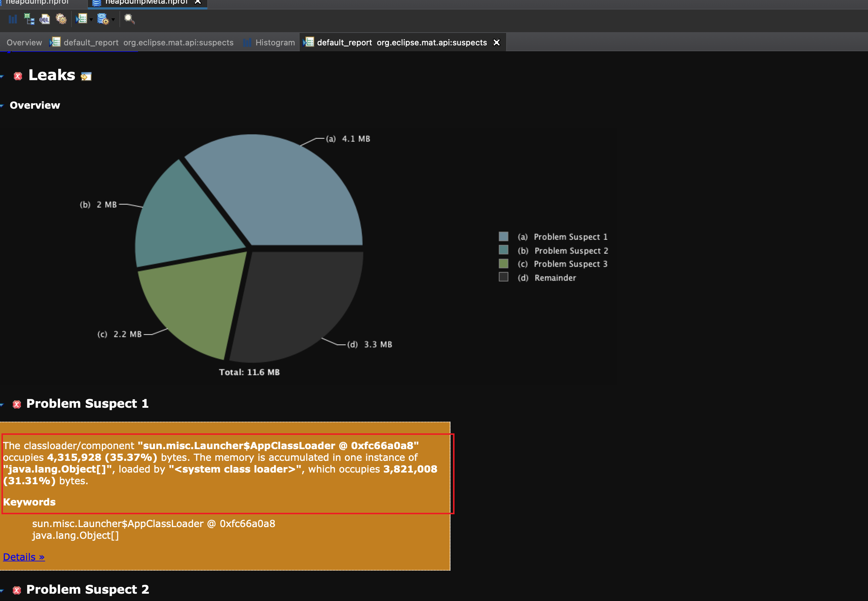Click '(d) Remainder' legend text
This screenshot has height=601, width=868.
tap(547, 278)
